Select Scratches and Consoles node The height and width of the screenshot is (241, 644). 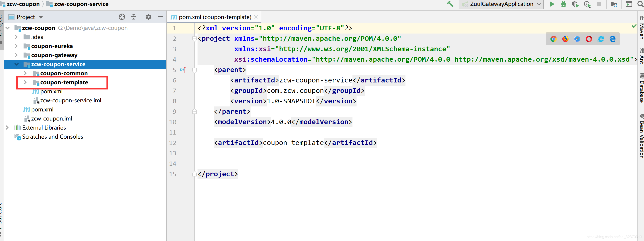(x=53, y=137)
